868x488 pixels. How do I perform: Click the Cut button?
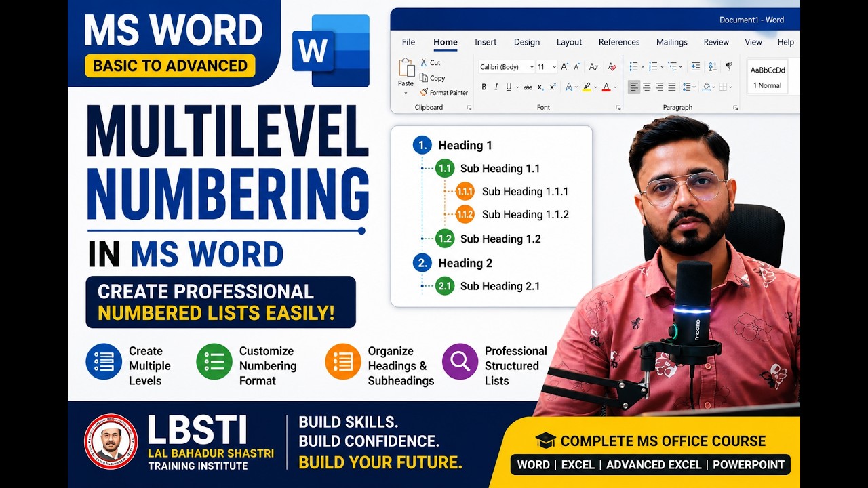(430, 63)
